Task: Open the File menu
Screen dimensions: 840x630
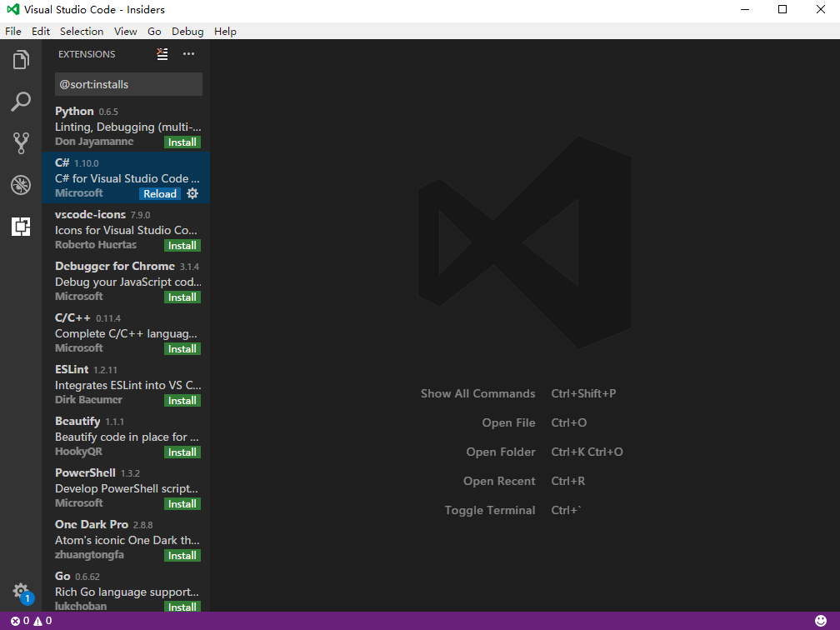Action: click(x=12, y=31)
